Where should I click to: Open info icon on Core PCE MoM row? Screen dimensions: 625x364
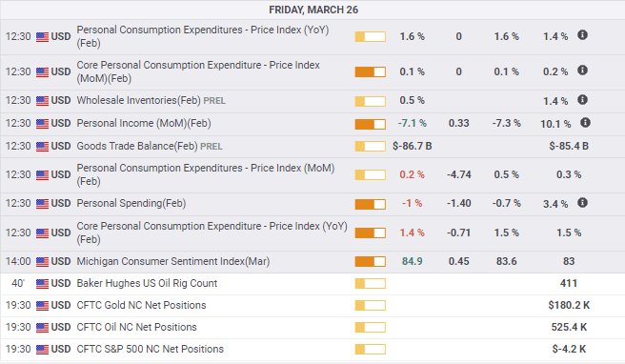point(582,71)
